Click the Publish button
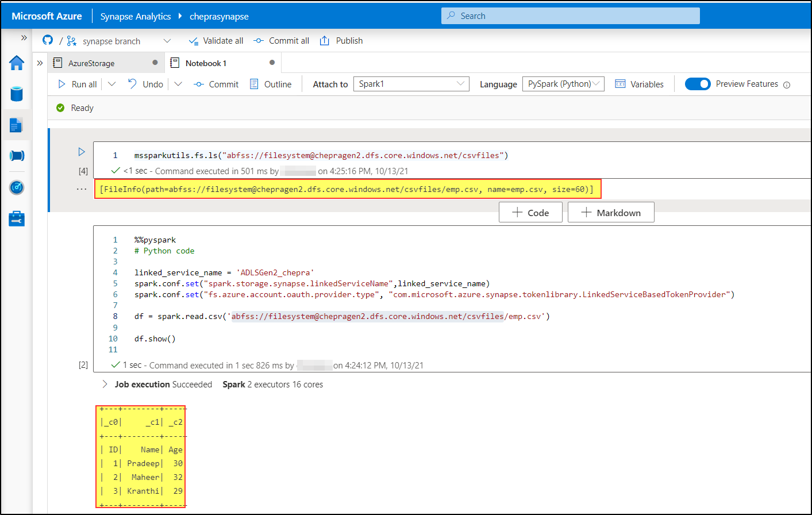The image size is (812, 515). pyautogui.click(x=341, y=41)
